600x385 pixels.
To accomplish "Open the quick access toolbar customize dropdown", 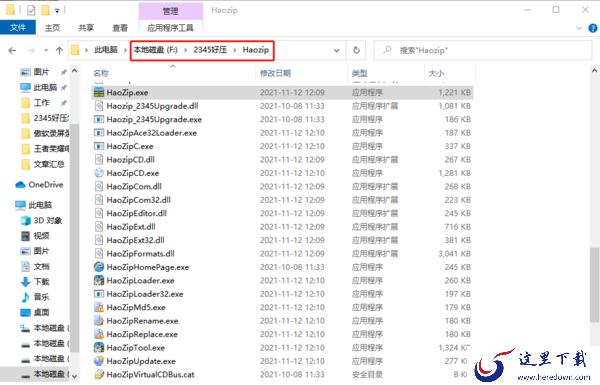I will point(57,10).
